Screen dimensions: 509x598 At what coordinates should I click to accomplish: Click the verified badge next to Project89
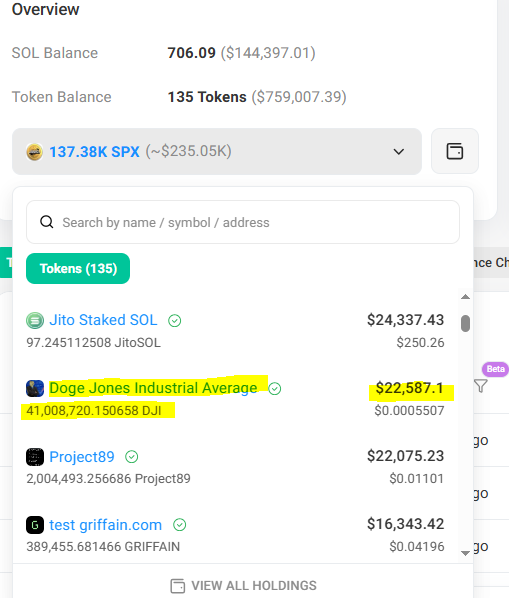[x=132, y=457]
